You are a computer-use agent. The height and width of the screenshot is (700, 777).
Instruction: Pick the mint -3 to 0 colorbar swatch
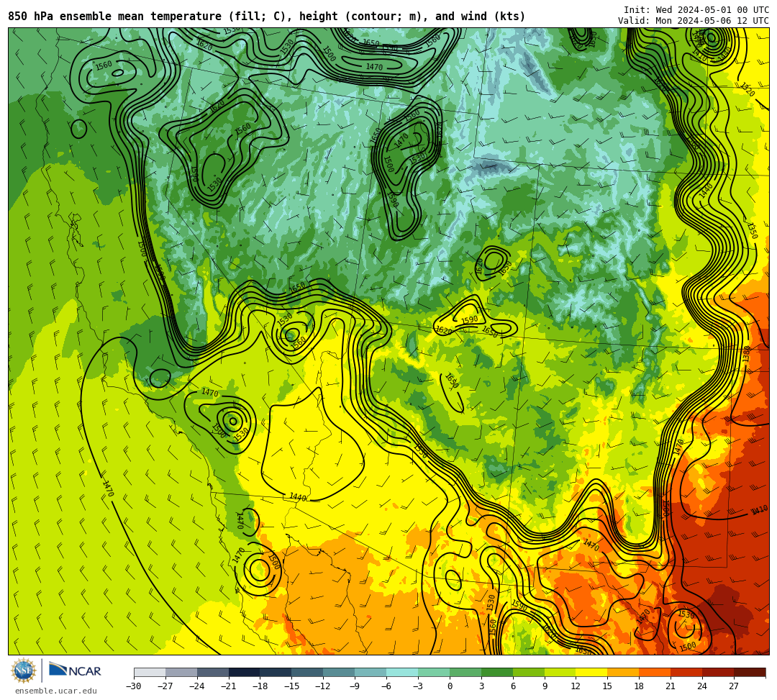[434, 672]
